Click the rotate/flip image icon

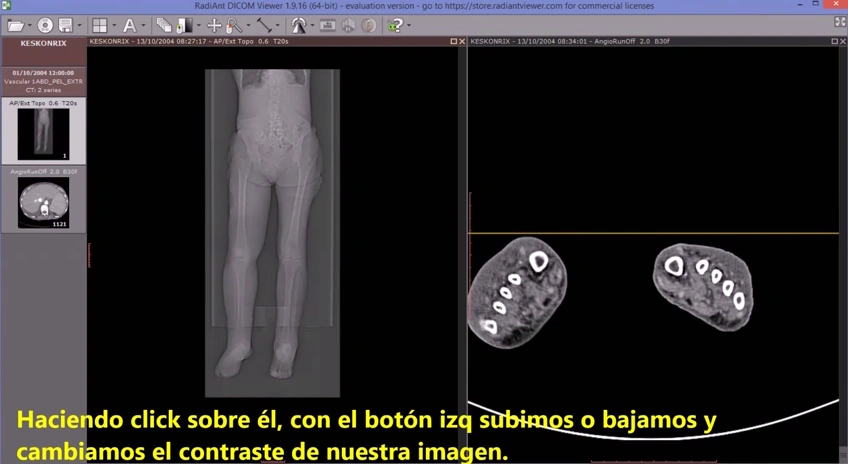click(x=299, y=25)
